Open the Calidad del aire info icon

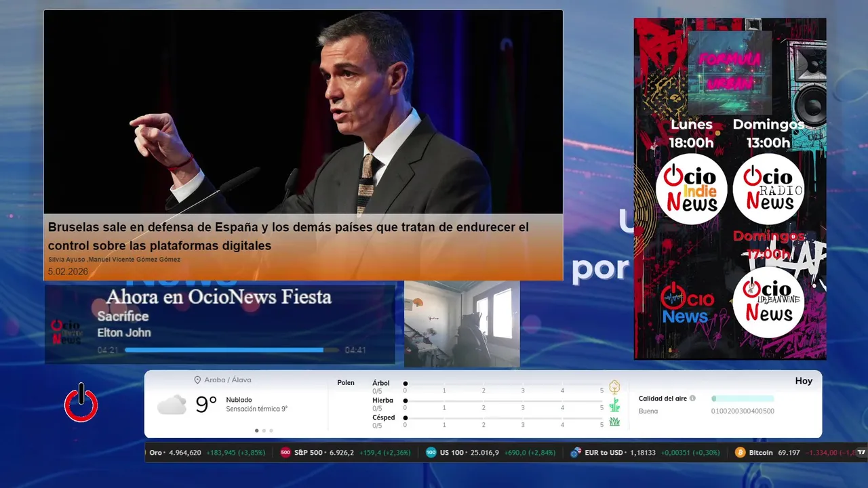pos(692,399)
